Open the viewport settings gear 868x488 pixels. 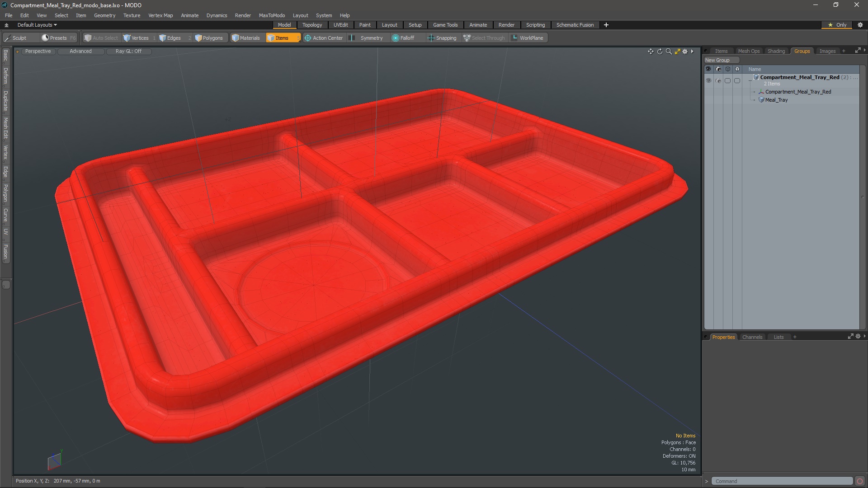pos(685,52)
